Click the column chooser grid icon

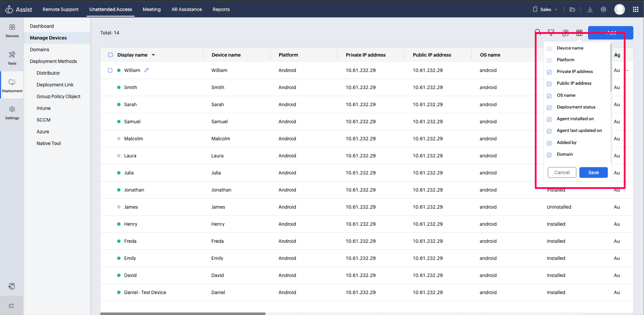579,33
